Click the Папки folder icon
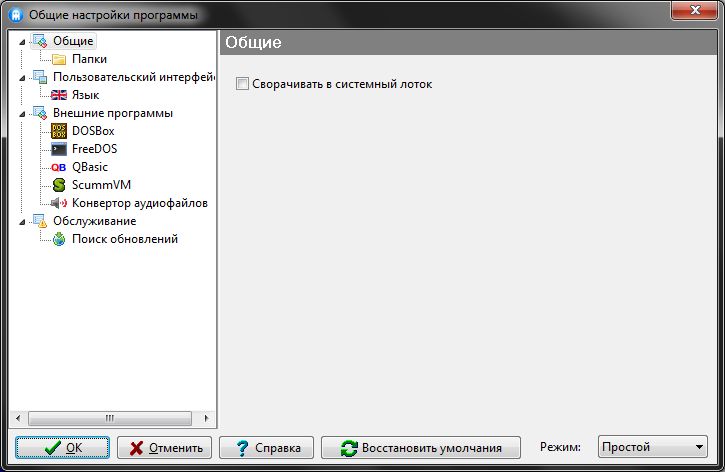725x472 pixels. [x=59, y=59]
